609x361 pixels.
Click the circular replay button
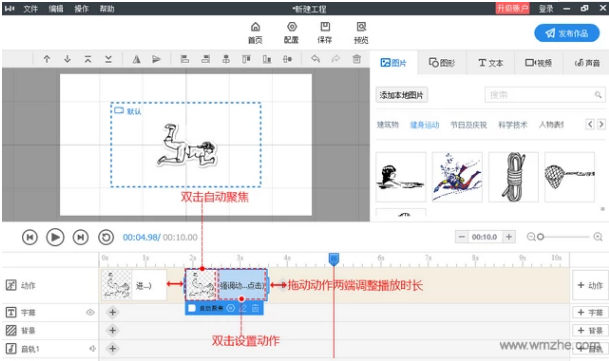106,237
